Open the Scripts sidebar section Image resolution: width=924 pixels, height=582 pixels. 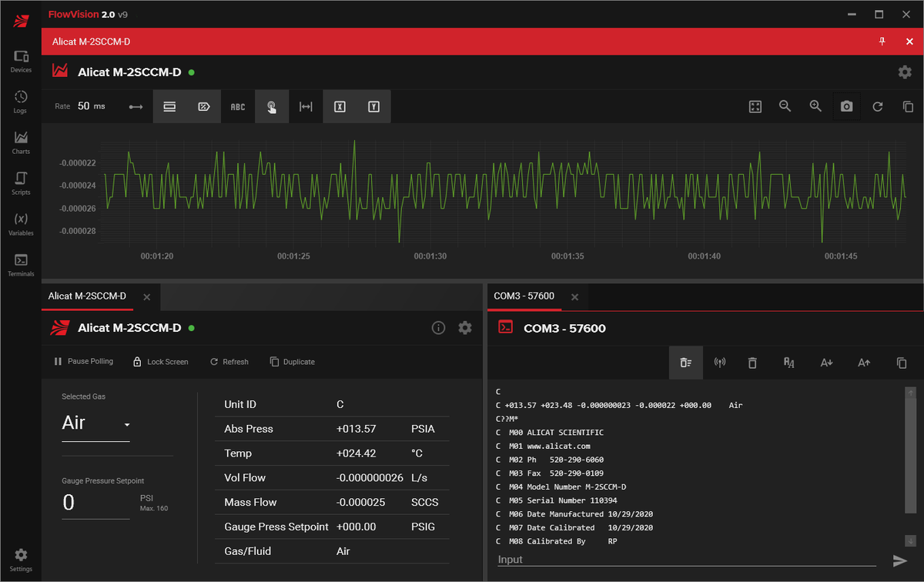21,183
